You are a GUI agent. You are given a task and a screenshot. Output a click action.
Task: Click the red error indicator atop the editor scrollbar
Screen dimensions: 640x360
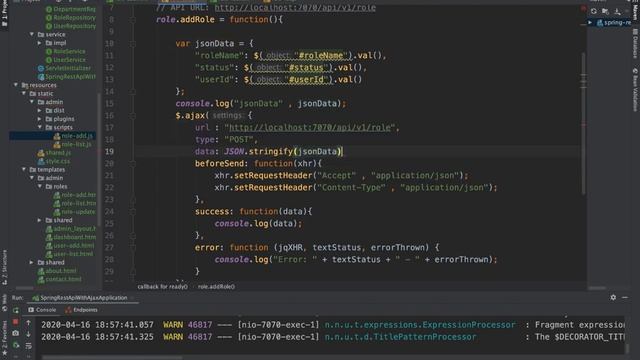click(583, 8)
